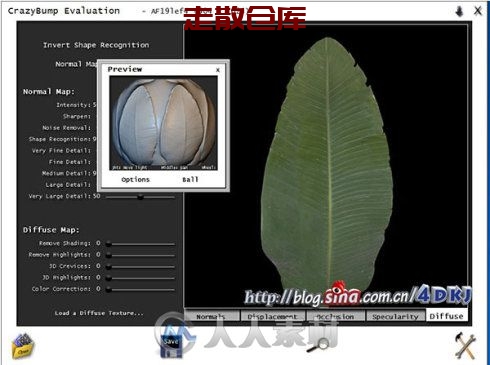The image size is (490, 365).
Task: Switch to the Displacement tab
Action: point(272,316)
